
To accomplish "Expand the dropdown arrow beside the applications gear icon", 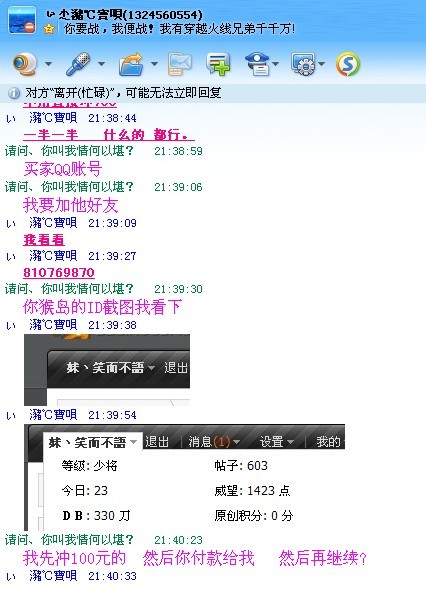I will 322,64.
